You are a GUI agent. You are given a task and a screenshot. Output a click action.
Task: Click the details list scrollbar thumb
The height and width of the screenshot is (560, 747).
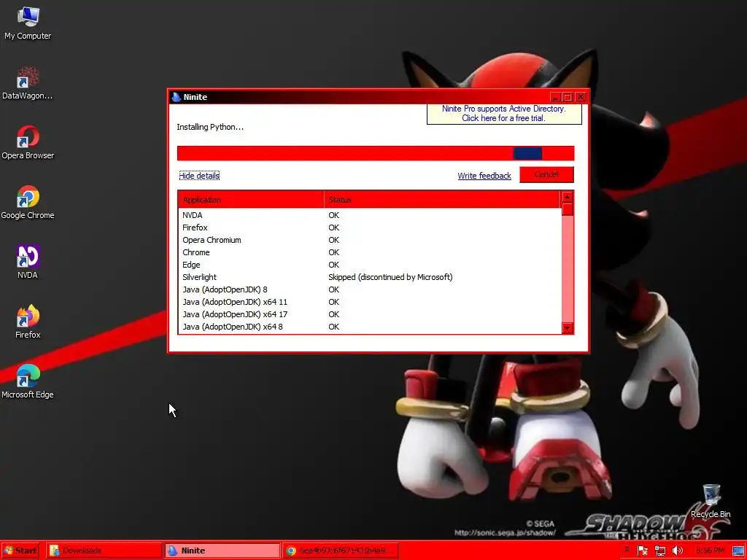point(567,209)
